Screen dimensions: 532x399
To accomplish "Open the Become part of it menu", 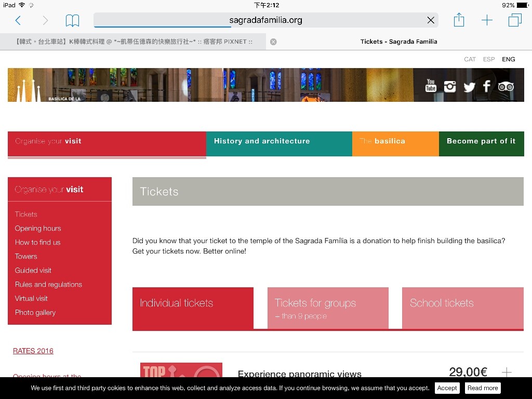I will (482, 144).
